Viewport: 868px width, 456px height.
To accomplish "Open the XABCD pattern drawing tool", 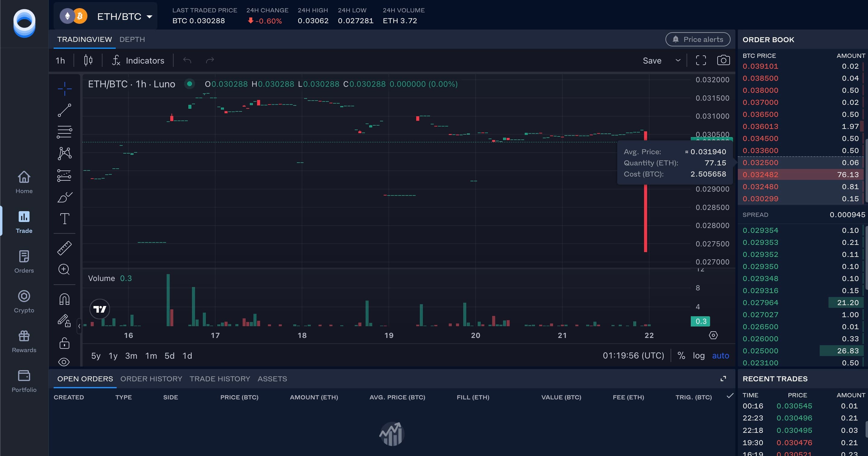I will pos(64,153).
